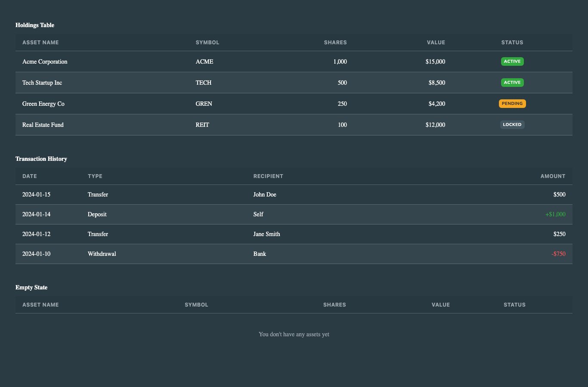Select the Tech Startup Inc row name
The height and width of the screenshot is (387, 588).
pyautogui.click(x=42, y=83)
